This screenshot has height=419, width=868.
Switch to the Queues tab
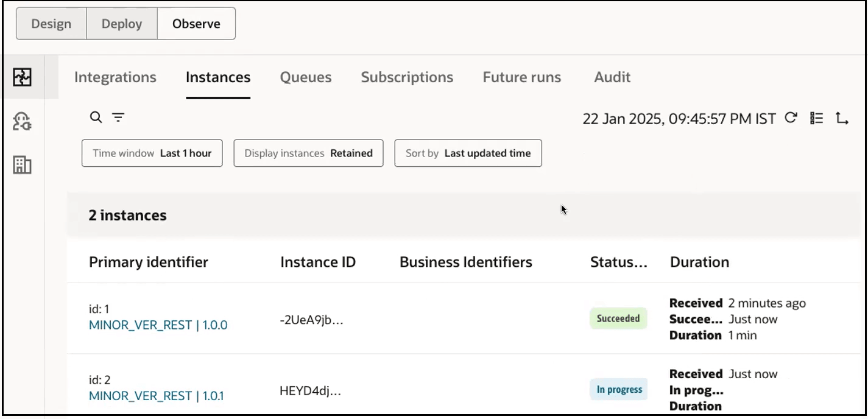click(305, 77)
